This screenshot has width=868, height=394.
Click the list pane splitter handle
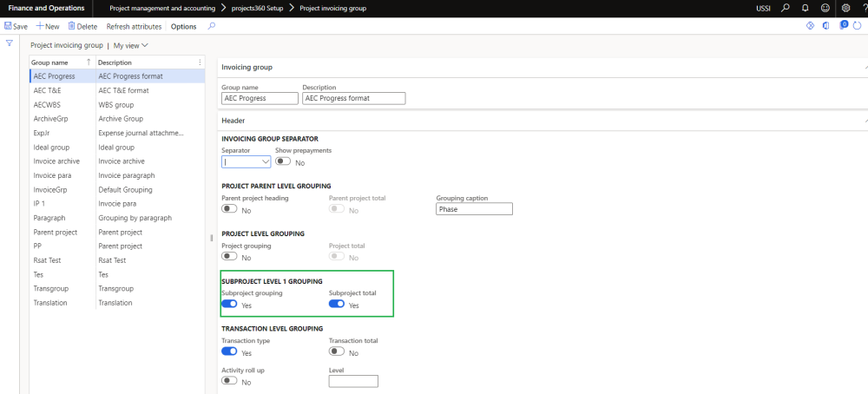point(212,238)
